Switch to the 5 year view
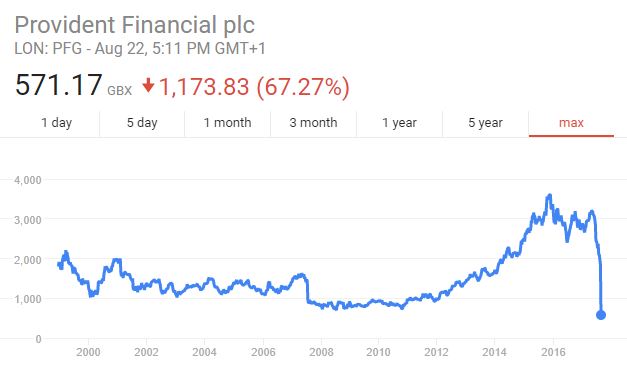This screenshot has width=627, height=368. point(485,122)
